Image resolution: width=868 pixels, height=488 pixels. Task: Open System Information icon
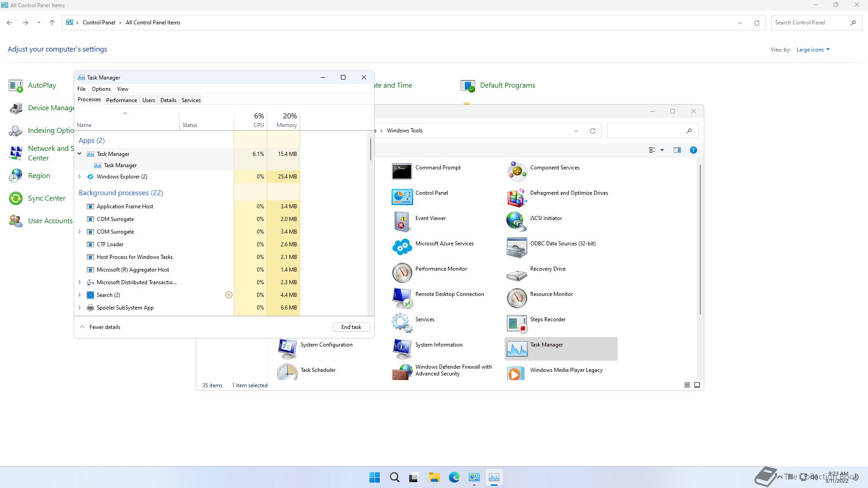402,348
